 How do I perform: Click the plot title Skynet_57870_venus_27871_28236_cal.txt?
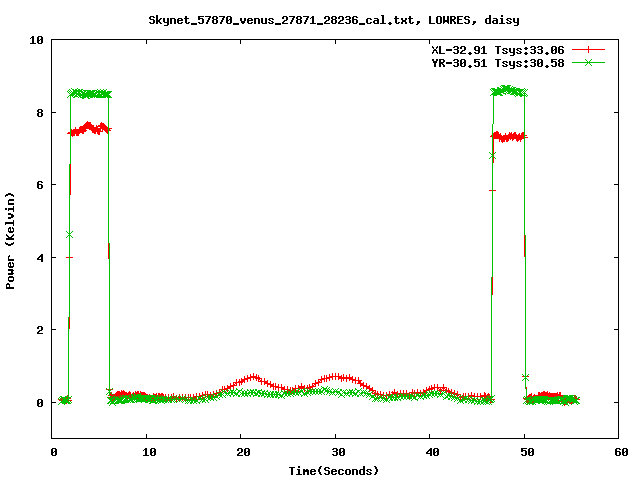tap(284, 20)
